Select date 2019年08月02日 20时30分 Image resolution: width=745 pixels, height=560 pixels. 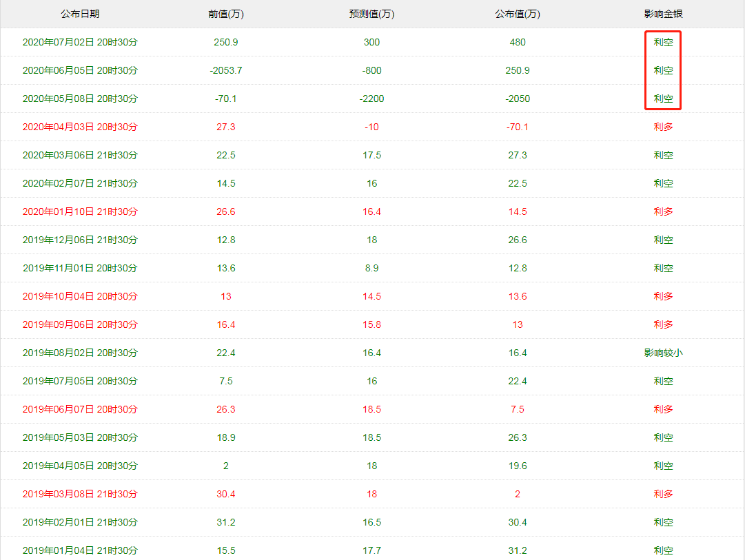point(80,353)
